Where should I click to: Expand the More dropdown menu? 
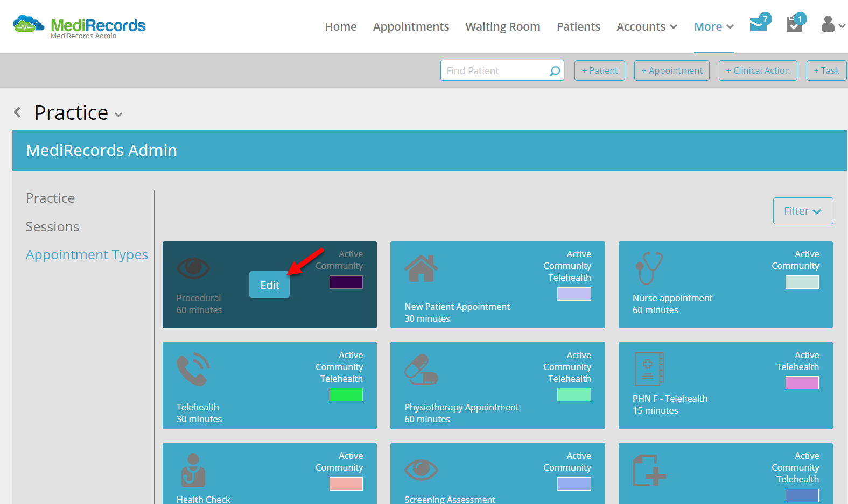point(714,27)
